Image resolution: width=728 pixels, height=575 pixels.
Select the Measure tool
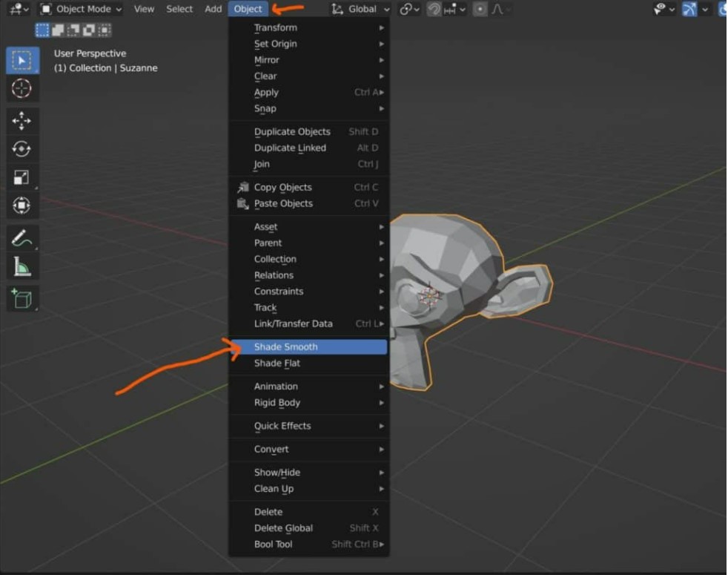[23, 267]
